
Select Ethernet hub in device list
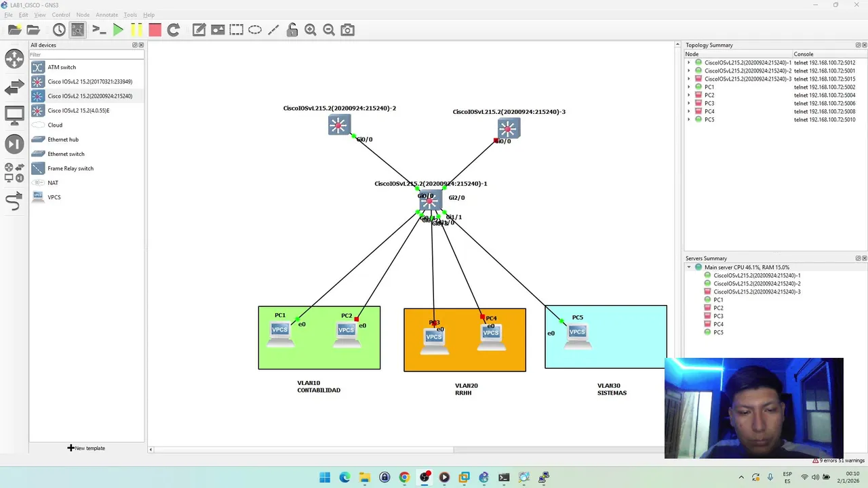pyautogui.click(x=86, y=140)
